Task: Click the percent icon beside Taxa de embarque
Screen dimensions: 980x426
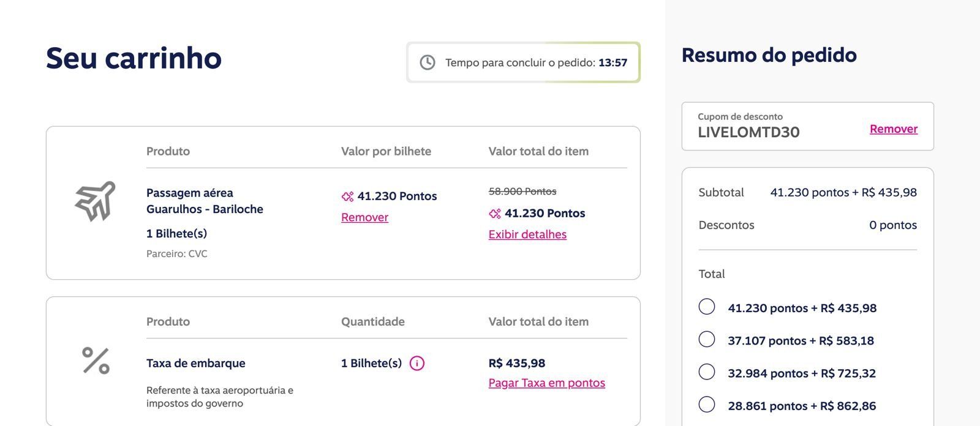Action: (x=96, y=361)
